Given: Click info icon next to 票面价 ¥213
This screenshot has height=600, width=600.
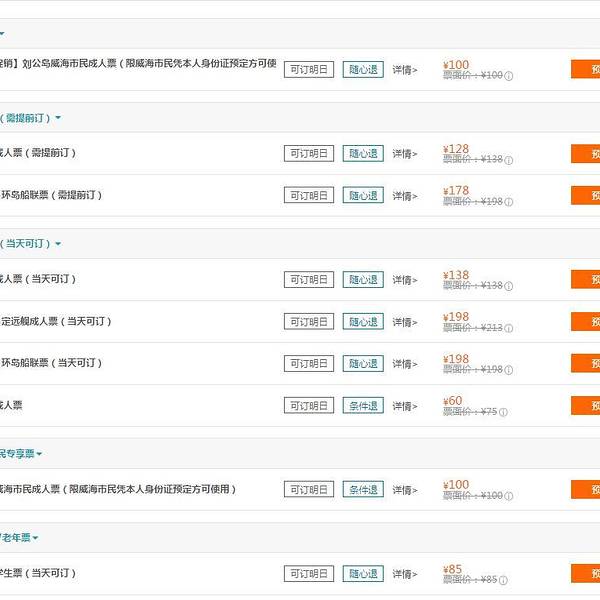Looking at the screenshot, I should pos(509,328).
